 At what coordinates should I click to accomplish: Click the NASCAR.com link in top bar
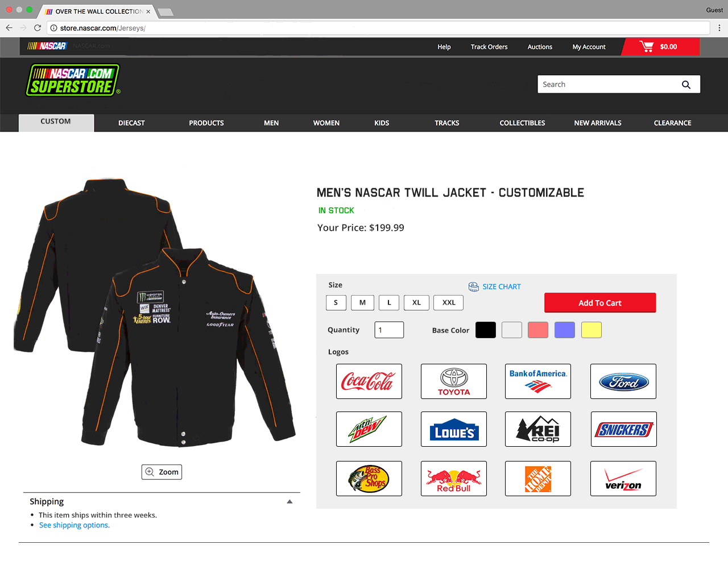point(91,46)
